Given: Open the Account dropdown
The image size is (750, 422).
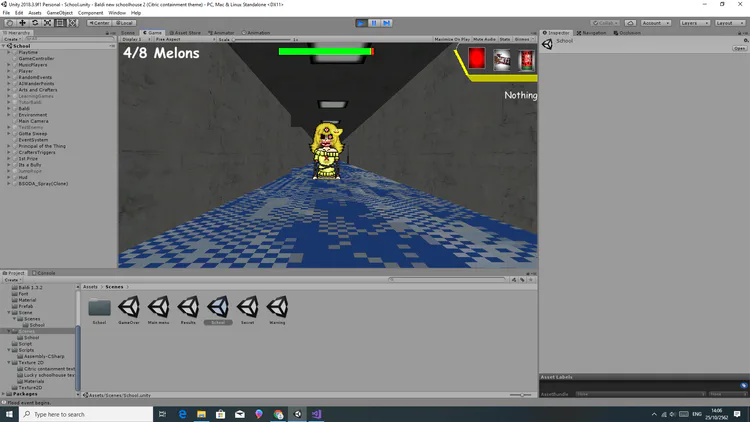Looking at the screenshot, I should (x=655, y=23).
